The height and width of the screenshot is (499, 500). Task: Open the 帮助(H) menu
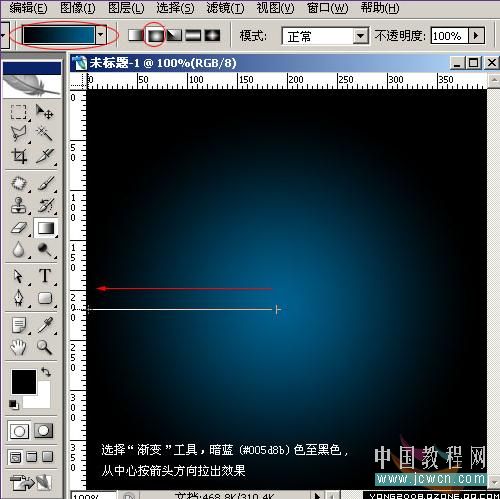tap(380, 8)
